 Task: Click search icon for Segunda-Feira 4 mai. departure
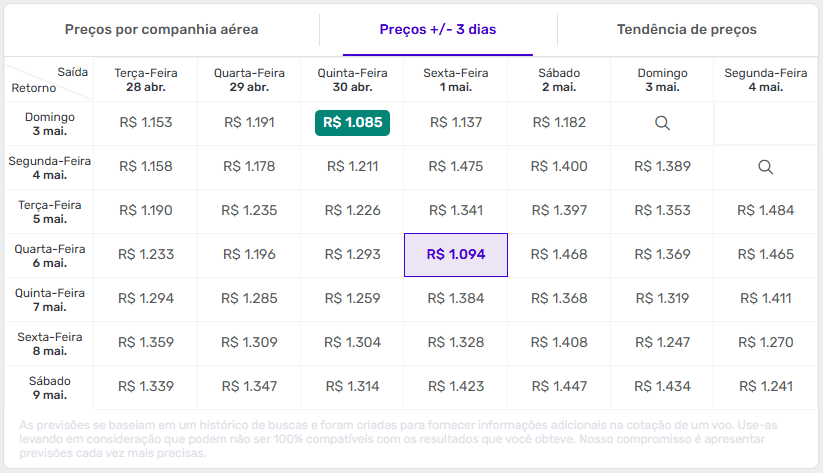[x=765, y=167]
